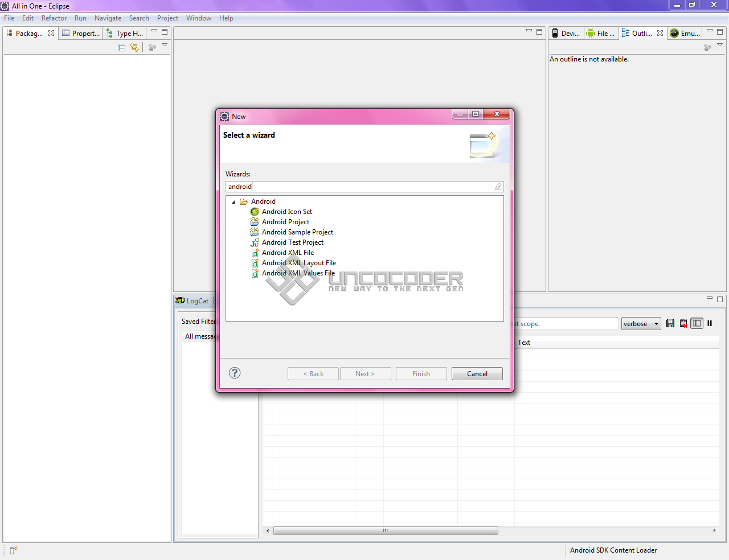Open help for the New wizard dialog

point(235,373)
